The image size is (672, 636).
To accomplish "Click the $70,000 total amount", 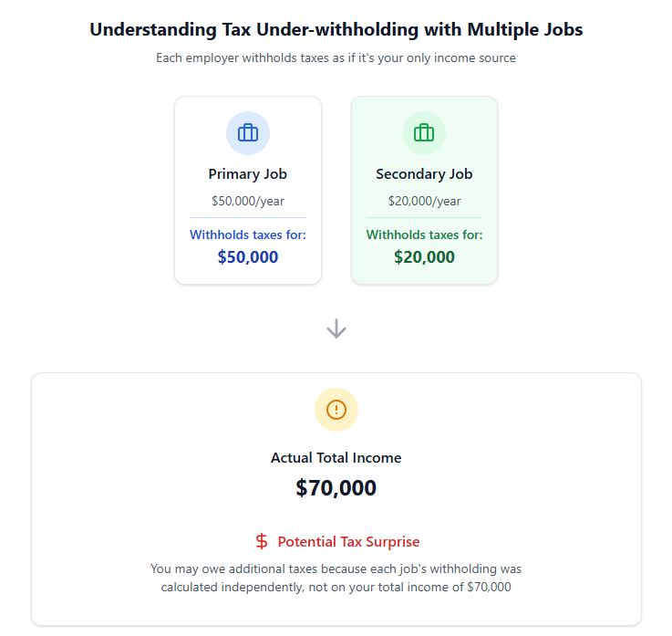I will click(336, 488).
